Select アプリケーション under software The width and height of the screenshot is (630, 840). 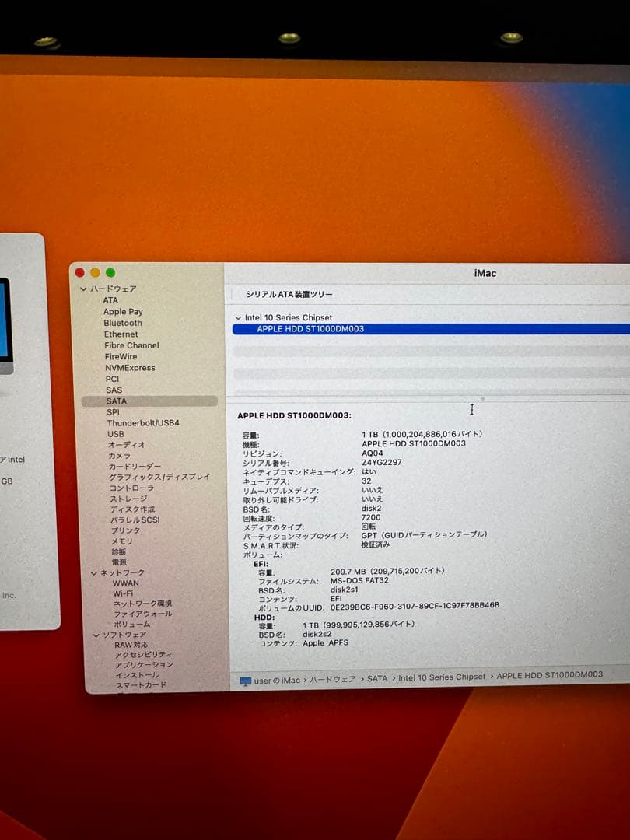tap(145, 665)
